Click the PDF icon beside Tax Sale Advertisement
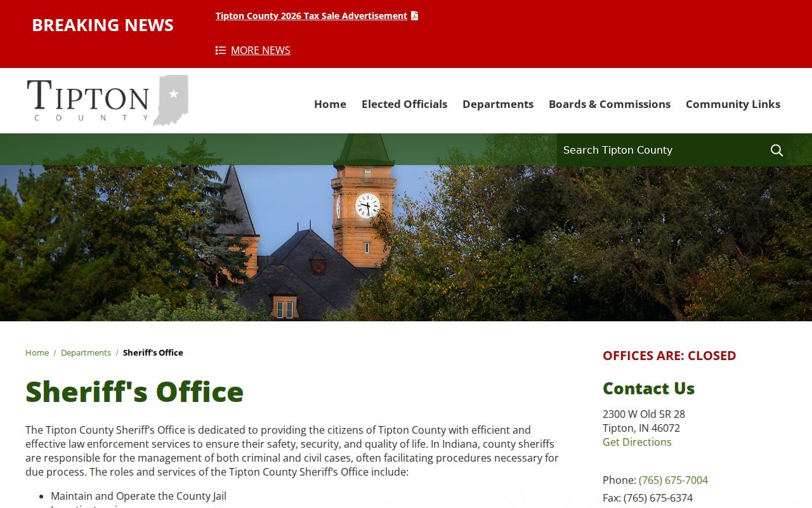Viewport: 812px width, 508px height. coord(414,16)
